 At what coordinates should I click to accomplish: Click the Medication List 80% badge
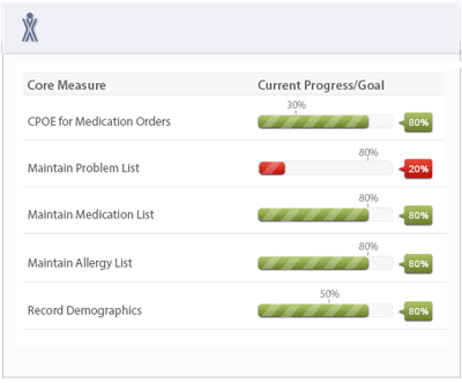416,215
